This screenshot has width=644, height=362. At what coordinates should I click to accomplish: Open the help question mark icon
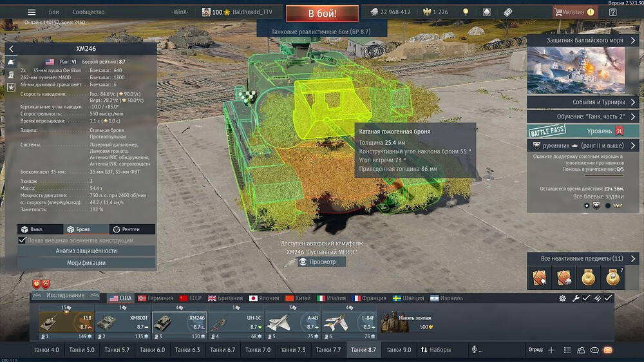click(x=613, y=12)
